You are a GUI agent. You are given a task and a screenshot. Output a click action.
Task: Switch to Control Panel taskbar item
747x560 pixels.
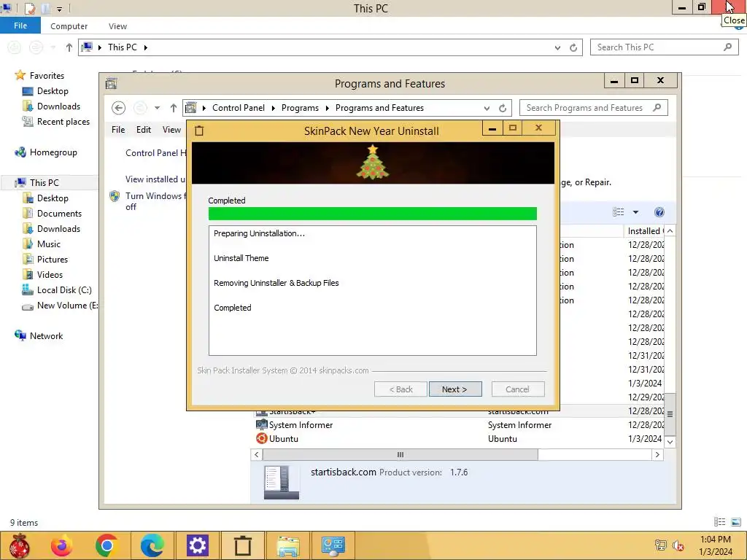click(333, 545)
